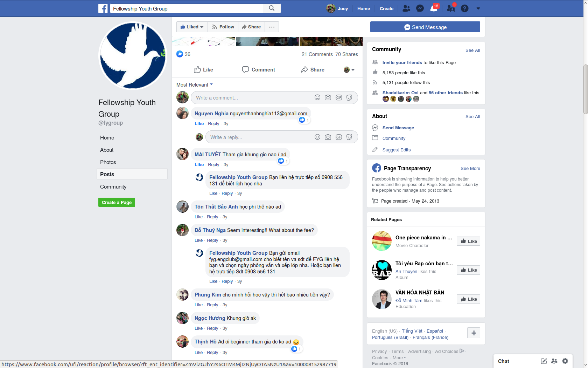Enable Follow for Fellowship Youth Group
588x368 pixels.
223,27
